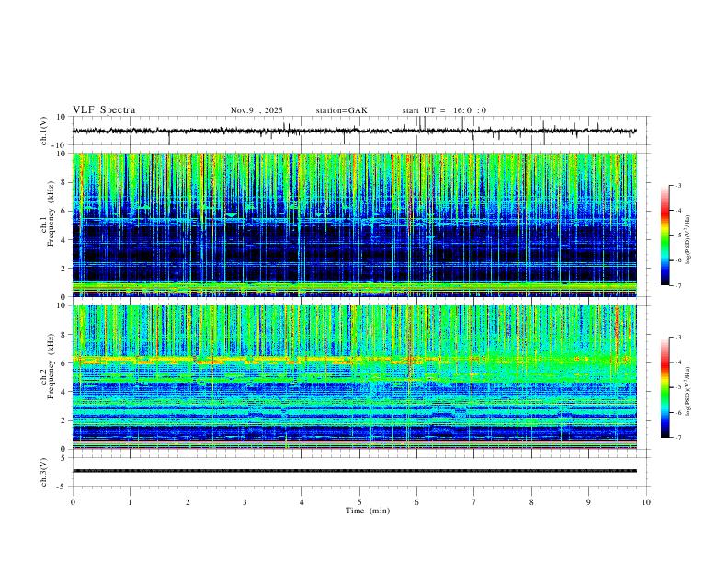Click the "-3" tick on ch.1 colorbar
This screenshot has width=728, height=563.
click(x=677, y=185)
